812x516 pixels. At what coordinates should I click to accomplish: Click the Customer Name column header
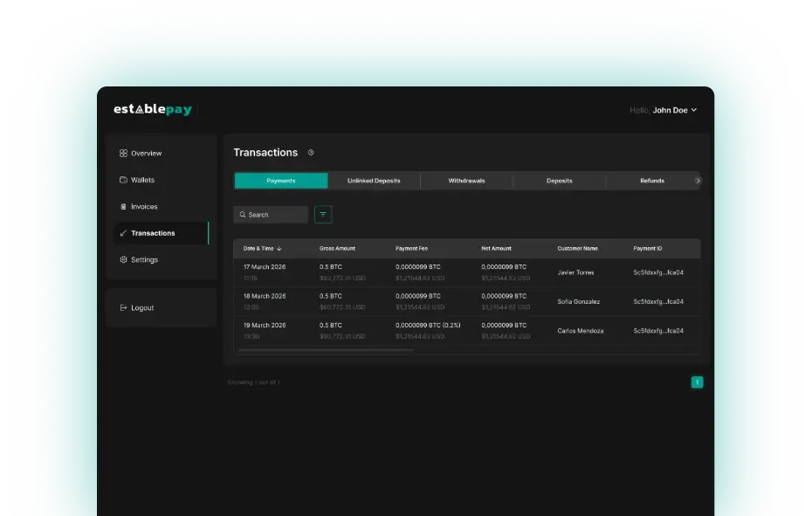pyautogui.click(x=577, y=249)
